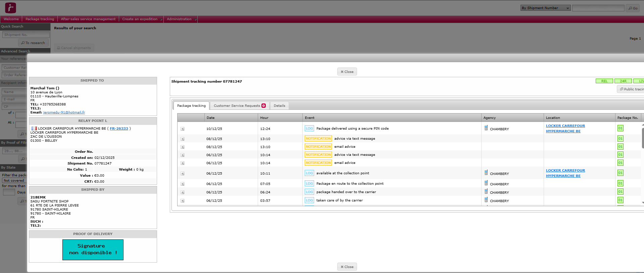Click the French flag icon beside locker name
Viewport: 644px width, 273px height.
pos(34,129)
